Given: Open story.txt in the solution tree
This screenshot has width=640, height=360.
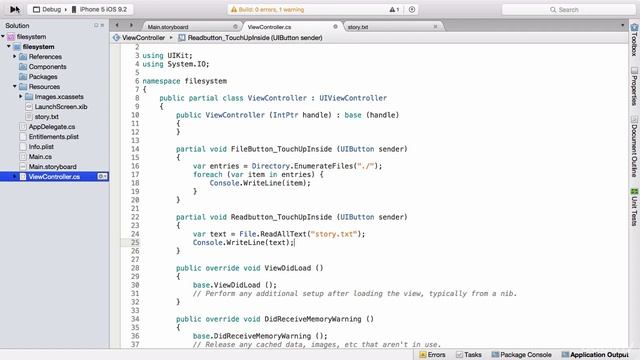Looking at the screenshot, I should [47, 117].
